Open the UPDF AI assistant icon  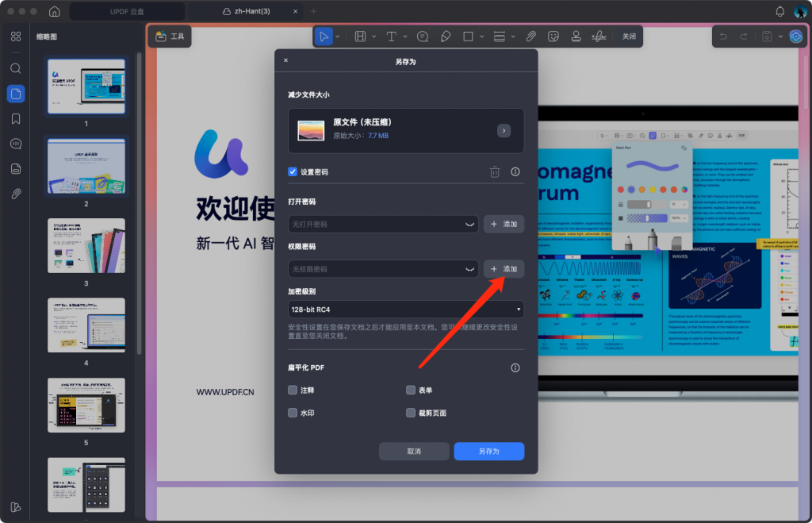tap(796, 37)
